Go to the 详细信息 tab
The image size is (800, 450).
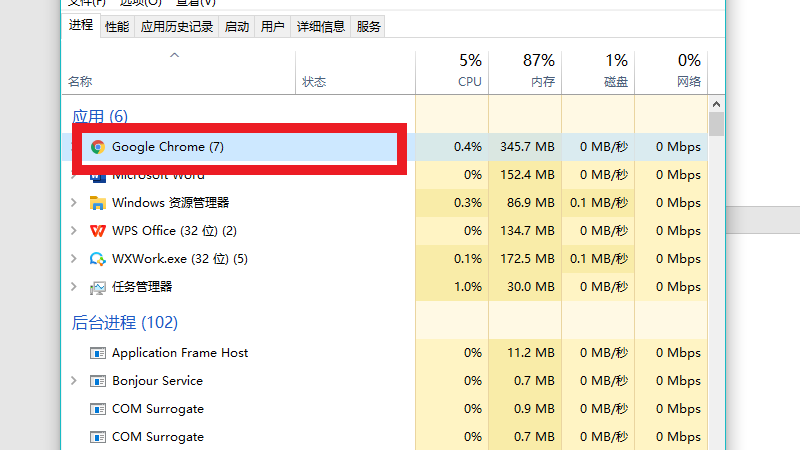pos(321,27)
